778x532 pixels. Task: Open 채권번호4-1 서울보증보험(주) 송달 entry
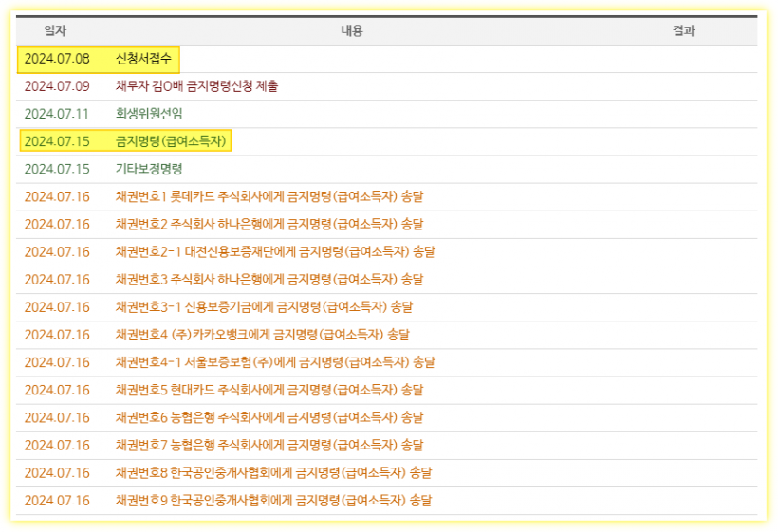[275, 362]
